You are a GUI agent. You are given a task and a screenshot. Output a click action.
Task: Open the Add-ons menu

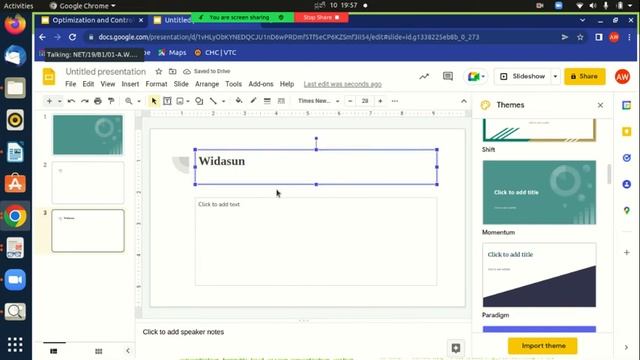(261, 84)
